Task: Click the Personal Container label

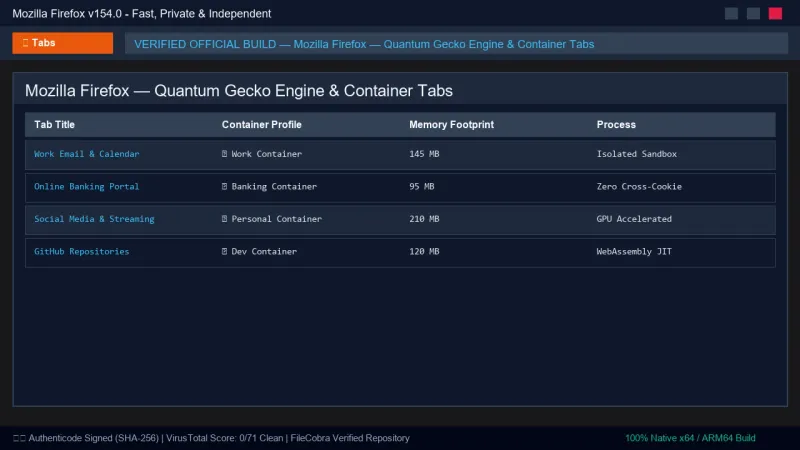Action: coord(277,219)
